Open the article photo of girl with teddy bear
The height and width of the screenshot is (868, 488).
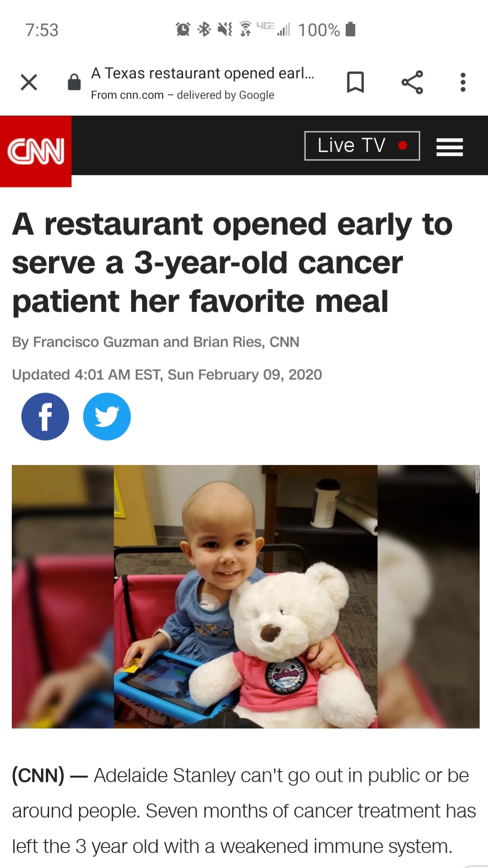point(245,596)
